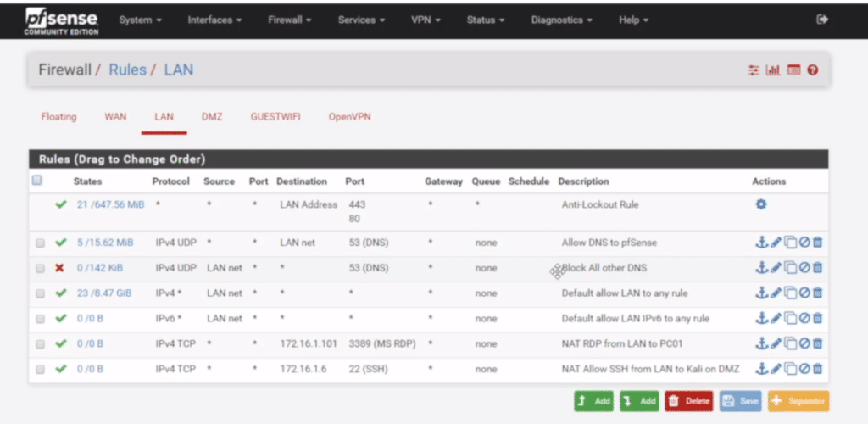
Task: Tick checkbox for Allow DNS to pfSense rule
Action: point(40,243)
